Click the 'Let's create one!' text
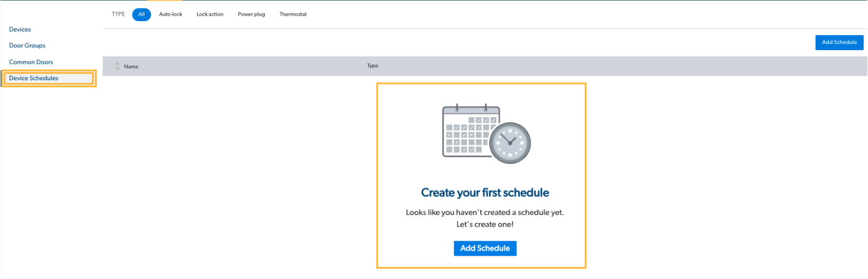Viewport: 868px width, 279px height. click(485, 225)
